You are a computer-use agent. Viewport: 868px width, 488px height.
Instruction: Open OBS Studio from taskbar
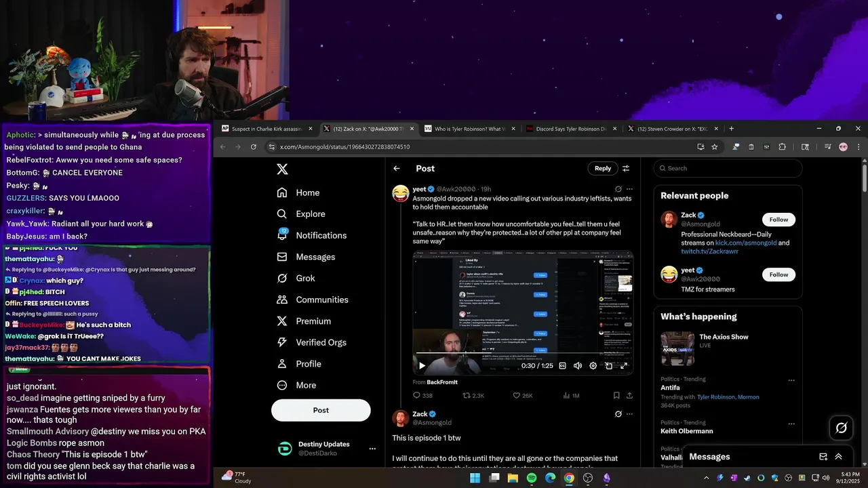click(588, 478)
